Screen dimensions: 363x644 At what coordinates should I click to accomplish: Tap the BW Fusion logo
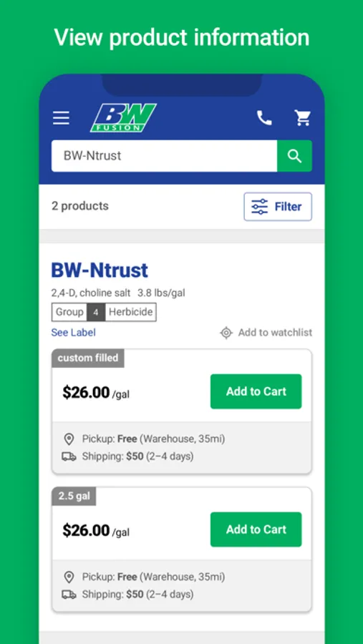[123, 118]
